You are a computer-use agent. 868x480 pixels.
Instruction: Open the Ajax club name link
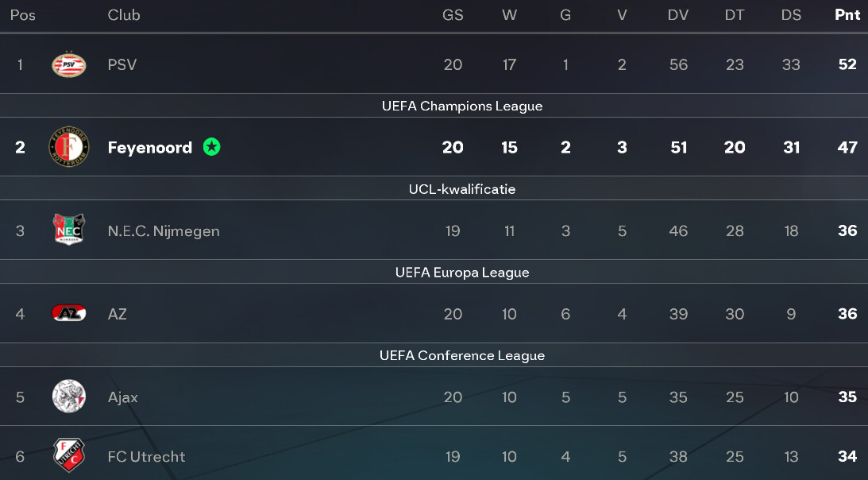point(123,397)
